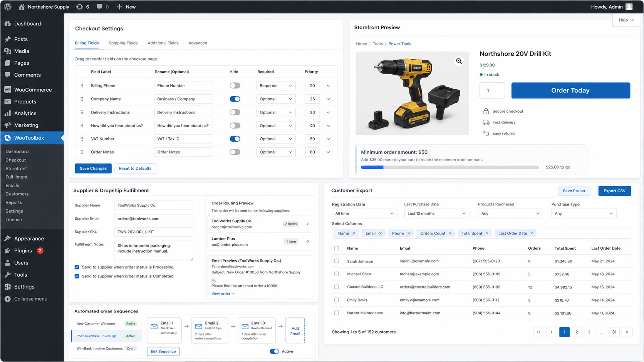Open Purchase Type dropdown
644x362 pixels.
click(584, 214)
